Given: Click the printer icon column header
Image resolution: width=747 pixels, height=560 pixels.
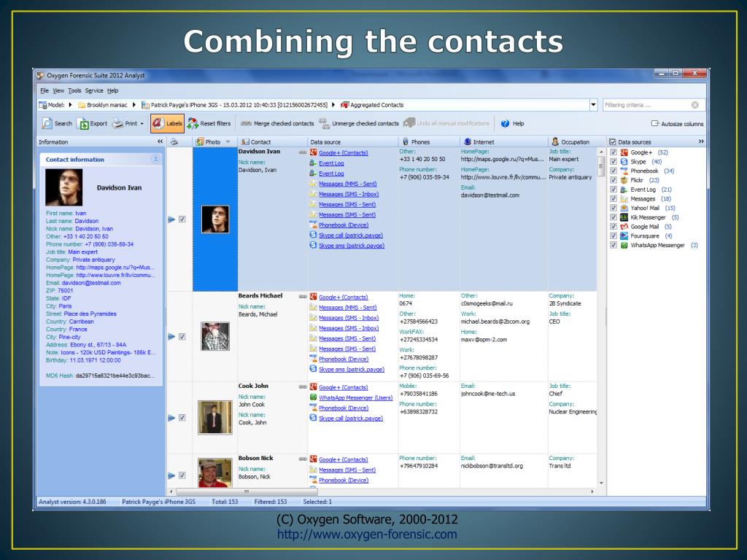Looking at the screenshot, I should point(174,142).
